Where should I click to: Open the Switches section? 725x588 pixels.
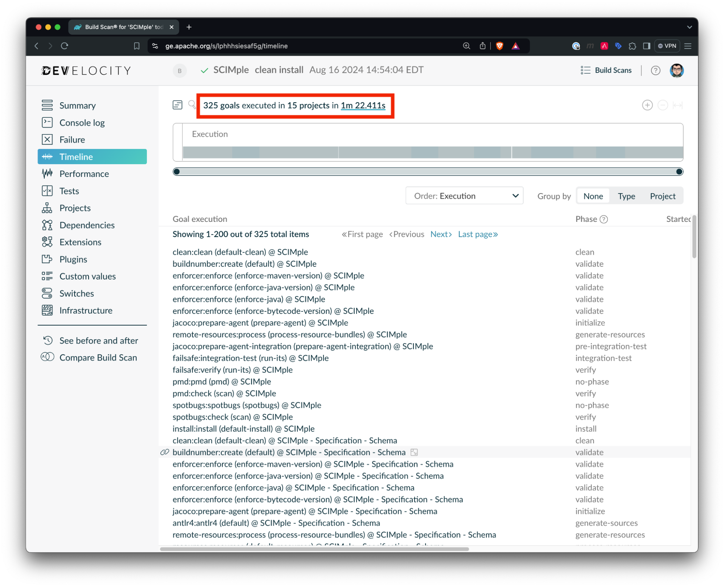pyautogui.click(x=76, y=293)
